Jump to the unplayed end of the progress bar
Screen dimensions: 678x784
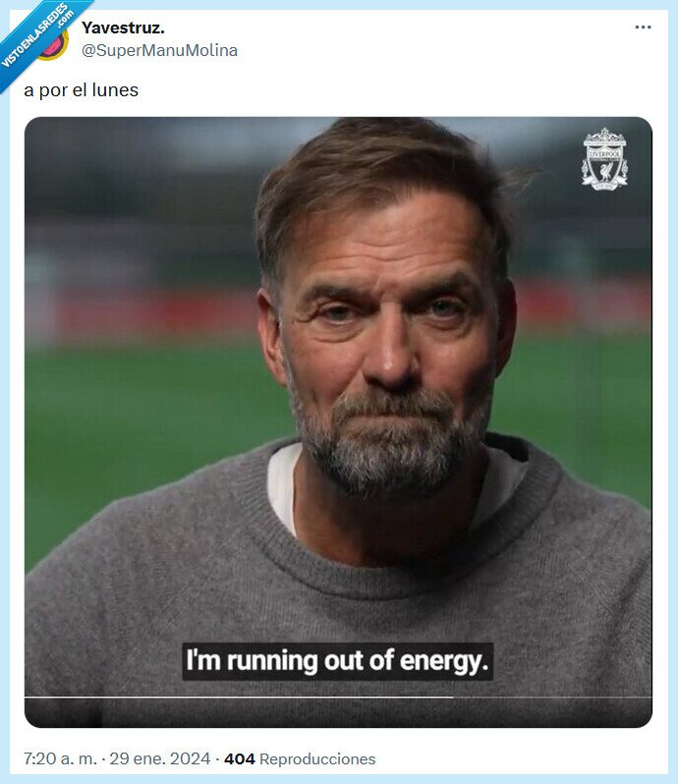(x=552, y=697)
